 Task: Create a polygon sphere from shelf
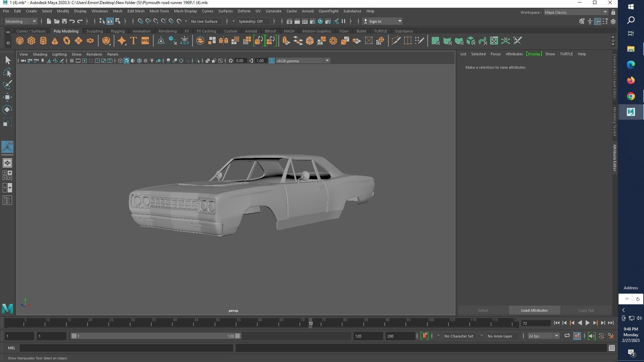[20, 41]
